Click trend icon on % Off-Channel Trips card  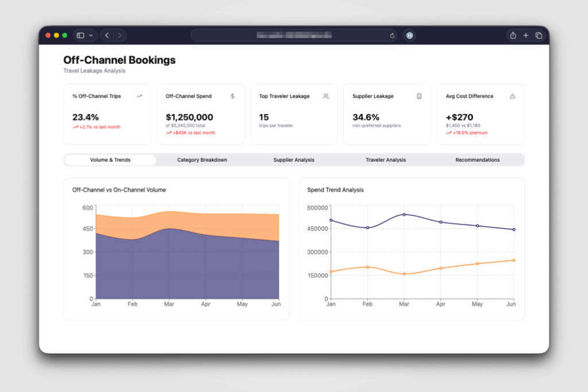click(139, 96)
